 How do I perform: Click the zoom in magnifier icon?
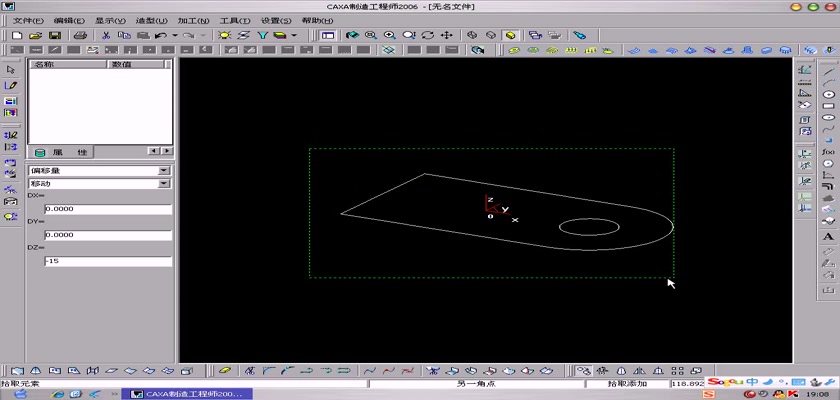389,35
